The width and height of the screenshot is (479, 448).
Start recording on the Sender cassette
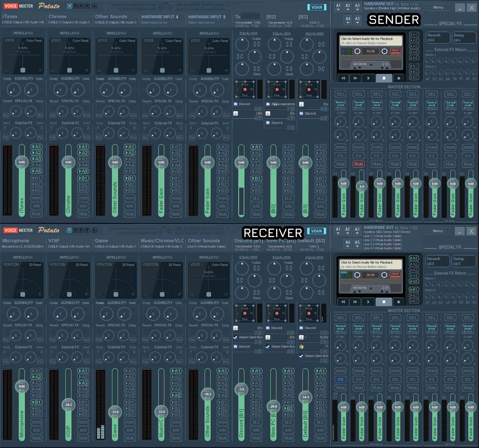tap(399, 78)
